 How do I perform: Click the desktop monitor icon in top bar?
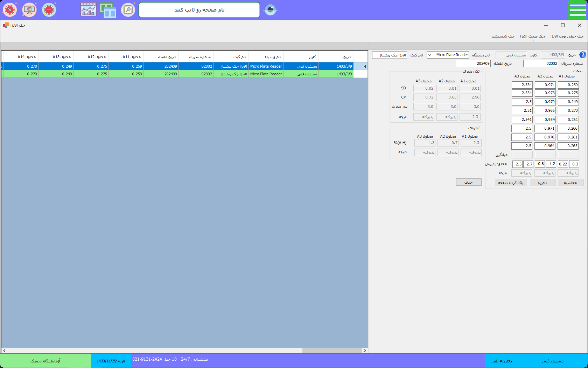(x=29, y=10)
